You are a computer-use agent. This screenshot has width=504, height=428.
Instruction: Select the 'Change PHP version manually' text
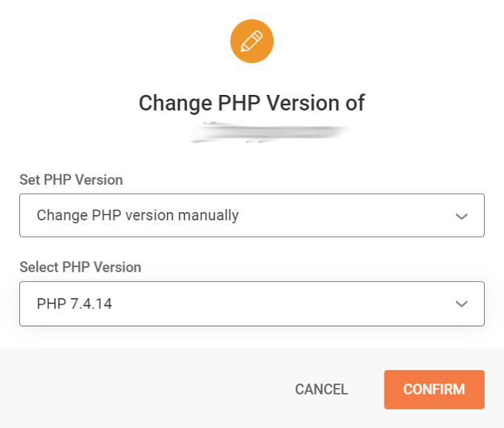pos(138,216)
